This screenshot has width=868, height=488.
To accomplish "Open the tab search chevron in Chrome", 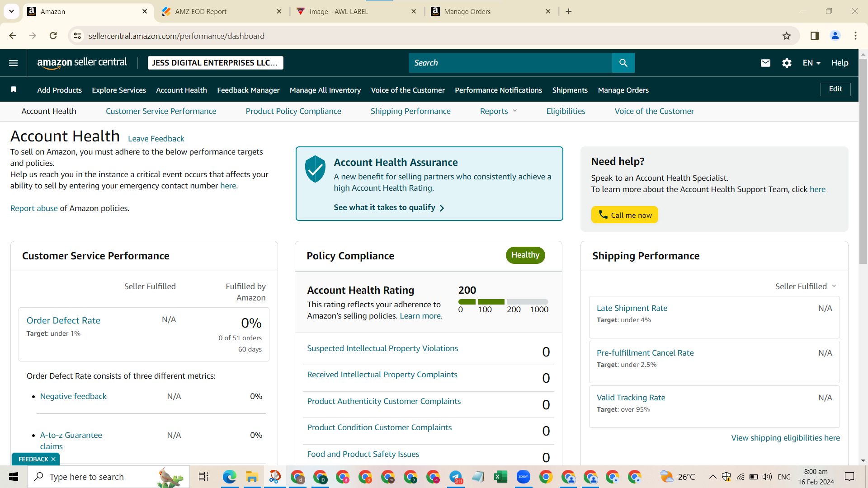I will pyautogui.click(x=11, y=11).
